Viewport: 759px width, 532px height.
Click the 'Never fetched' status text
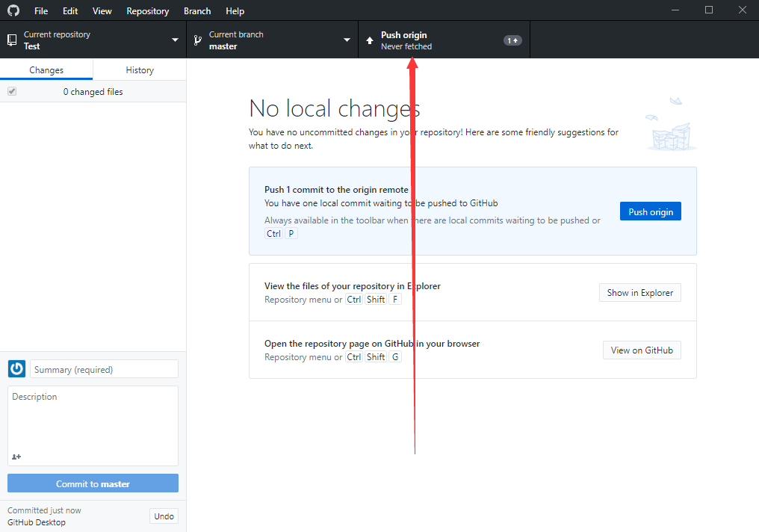406,46
